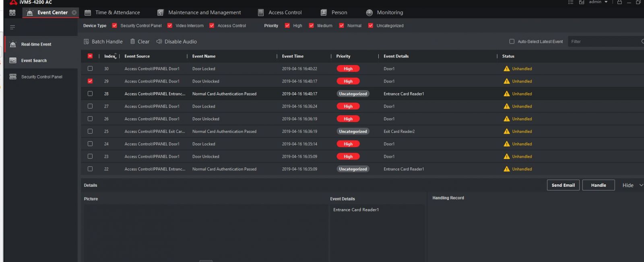Image resolution: width=644 pixels, height=262 pixels.
Task: Click the Clear trash icon
Action: coord(132,41)
